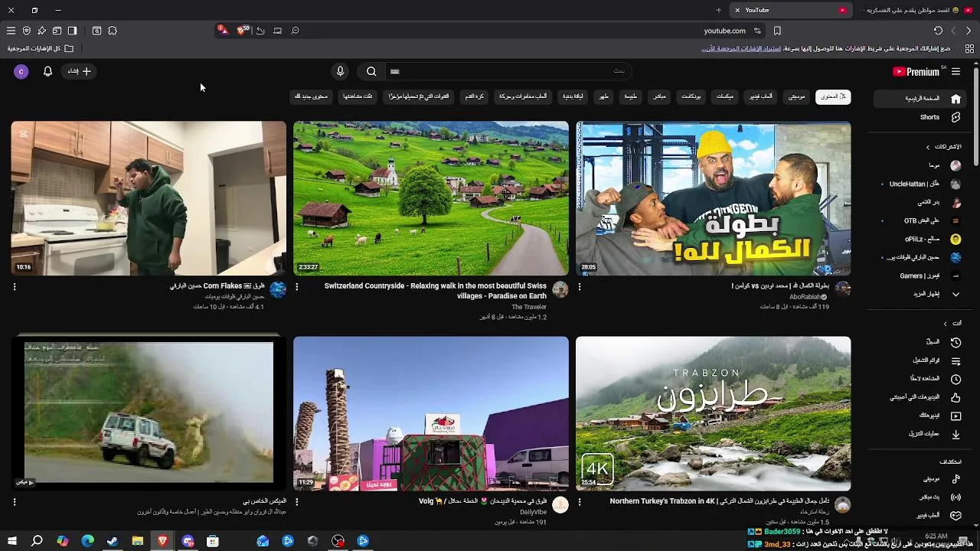The width and height of the screenshot is (980, 551).
Task: Select the Football (كرة القدم) filter chip
Action: pos(475,97)
